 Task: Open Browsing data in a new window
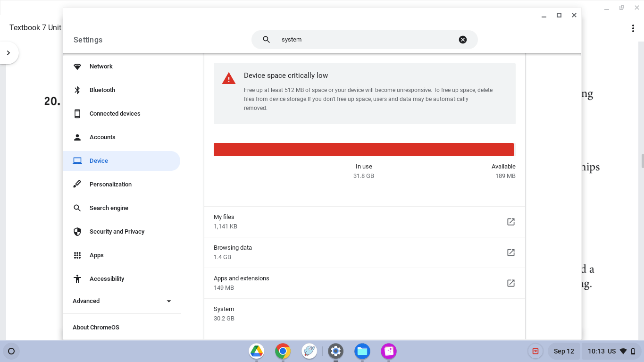pyautogui.click(x=510, y=252)
